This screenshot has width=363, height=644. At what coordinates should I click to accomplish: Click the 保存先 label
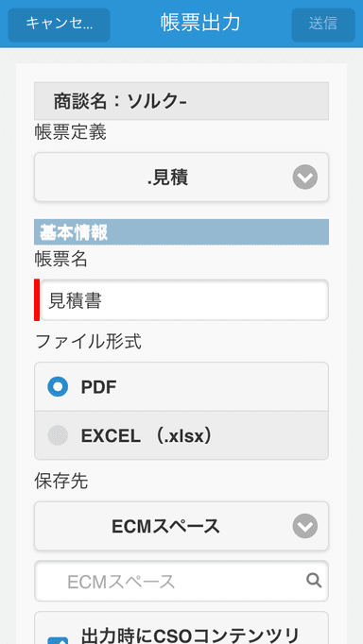(x=61, y=481)
